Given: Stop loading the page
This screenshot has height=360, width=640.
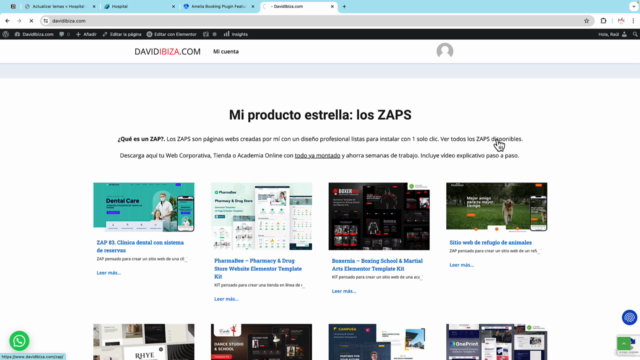Looking at the screenshot, I should (31, 21).
